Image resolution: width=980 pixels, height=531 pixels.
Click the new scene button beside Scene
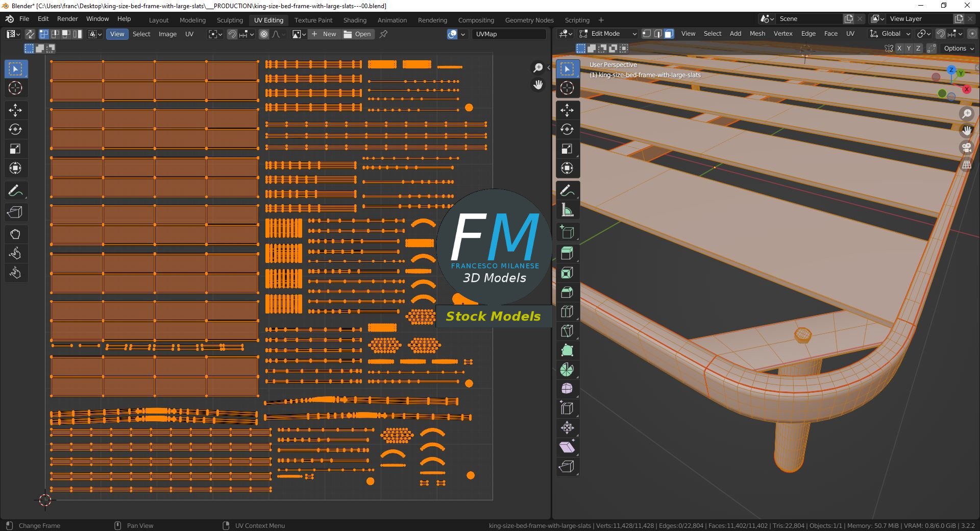[849, 19]
